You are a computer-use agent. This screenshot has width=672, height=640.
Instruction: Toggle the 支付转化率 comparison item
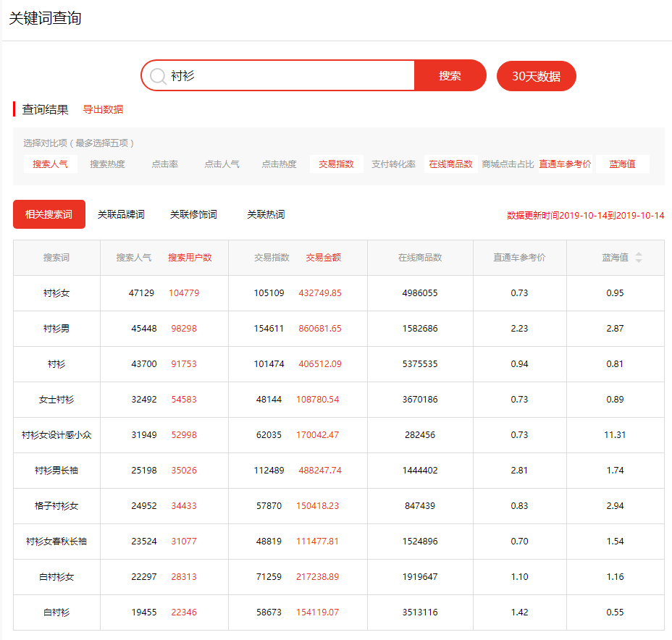coord(393,164)
